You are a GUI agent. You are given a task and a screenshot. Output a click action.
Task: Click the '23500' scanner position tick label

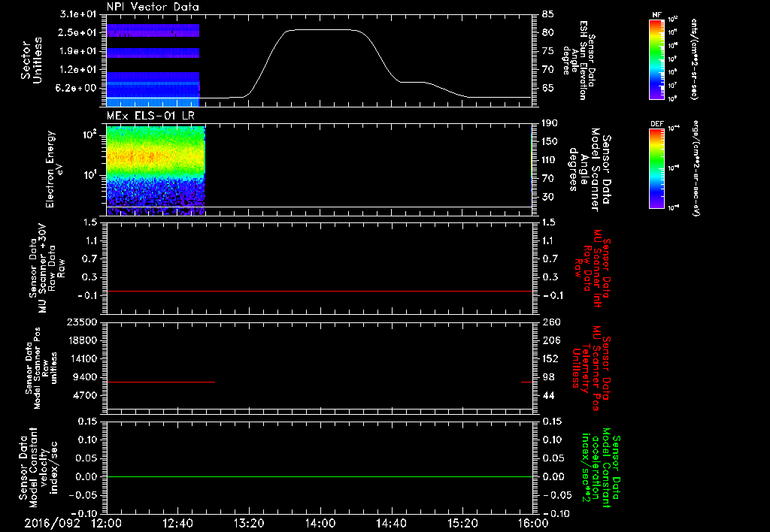81,322
